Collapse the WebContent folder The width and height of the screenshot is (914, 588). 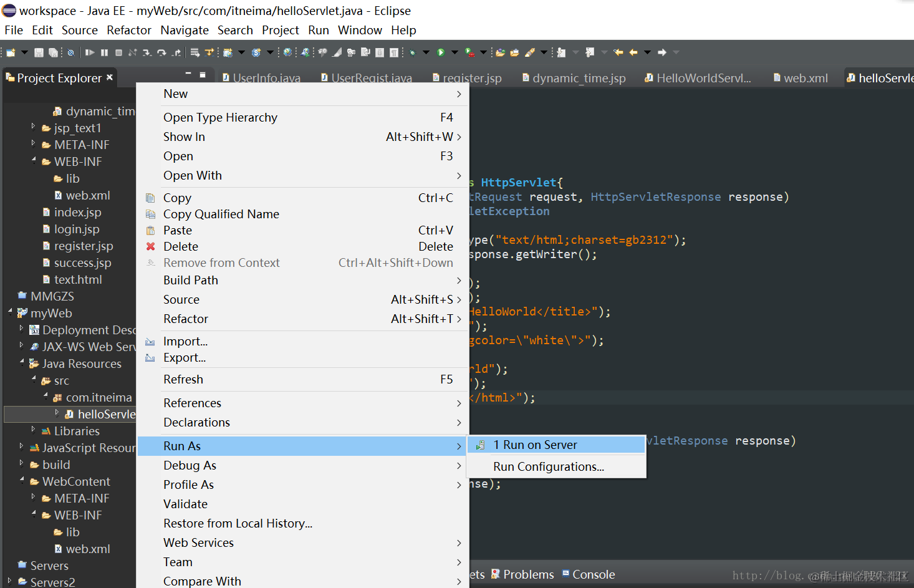click(22, 480)
